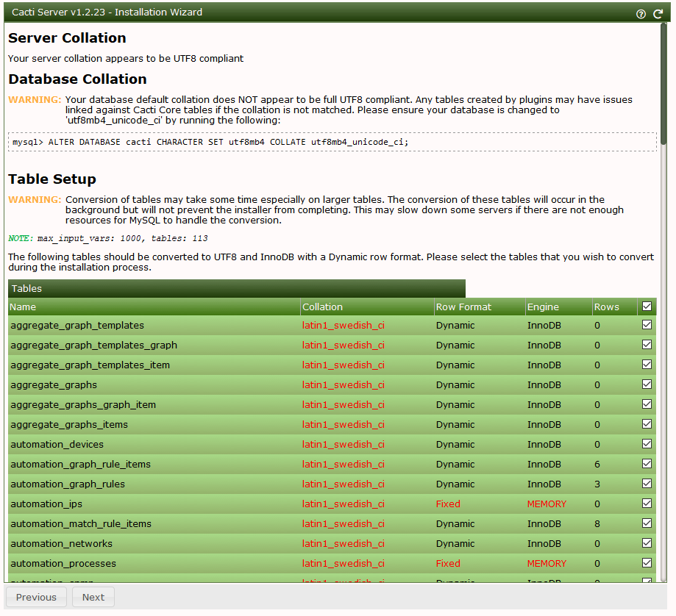Click the Row Format column header
This screenshot has width=676, height=616.
[x=480, y=307]
